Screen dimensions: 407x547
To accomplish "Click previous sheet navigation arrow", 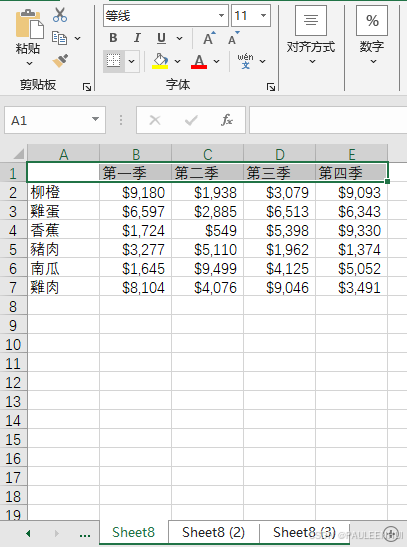I will pos(28,533).
